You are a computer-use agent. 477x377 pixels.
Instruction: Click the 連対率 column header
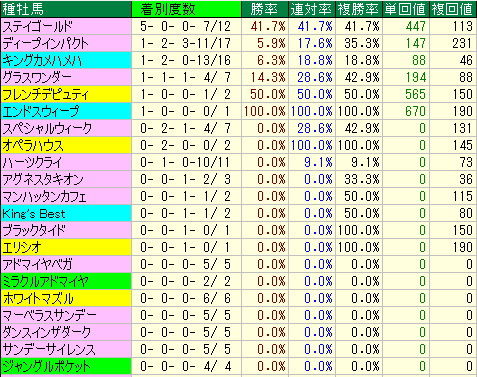pos(312,9)
